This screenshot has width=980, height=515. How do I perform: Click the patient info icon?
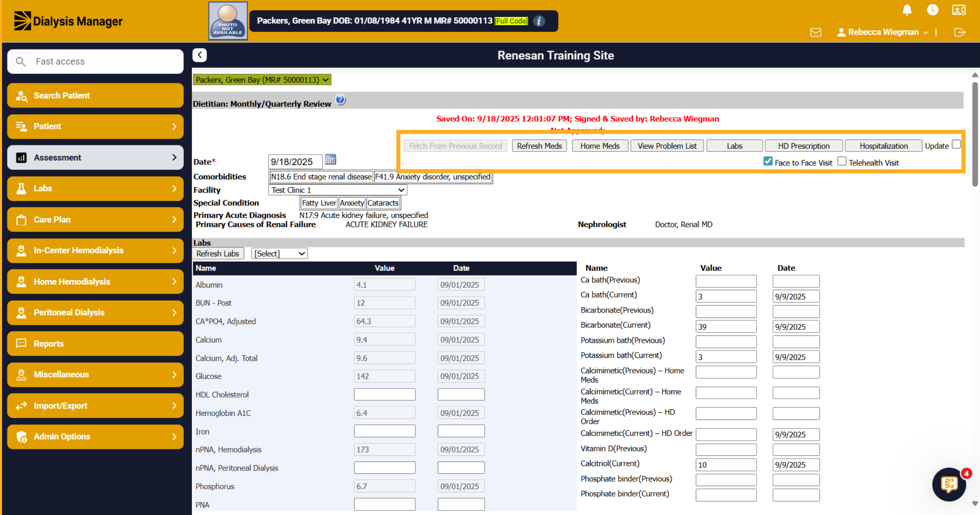coord(539,21)
